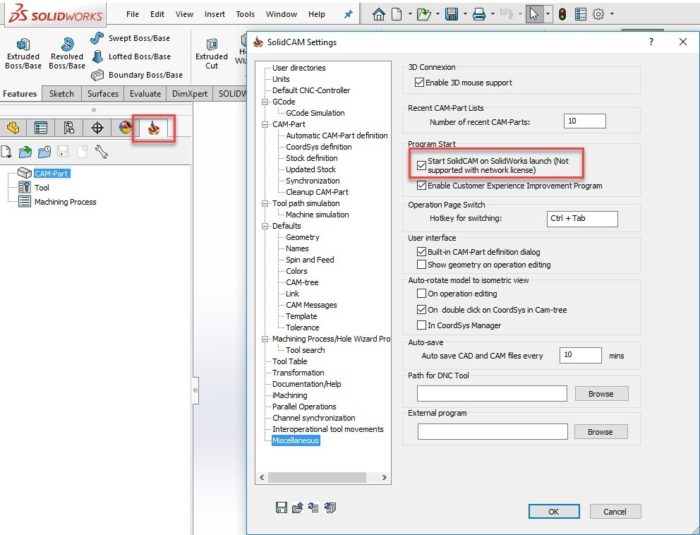
Task: Open the File menu
Action: click(133, 14)
